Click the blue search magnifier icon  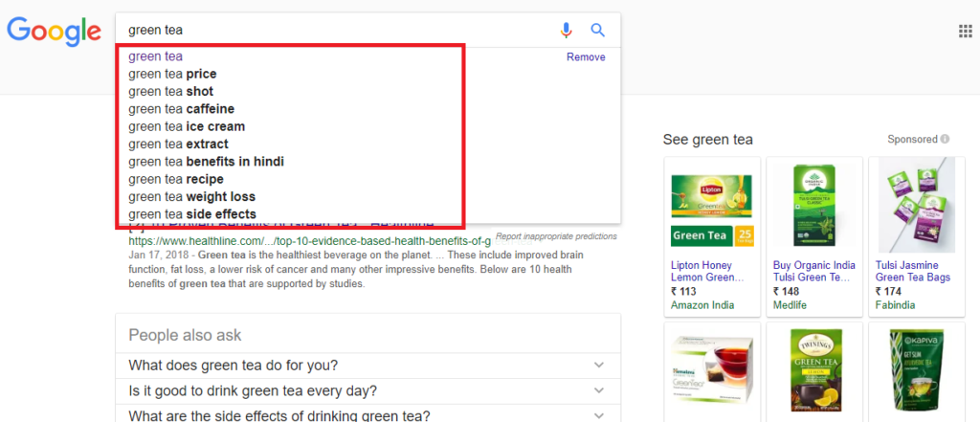tap(598, 30)
